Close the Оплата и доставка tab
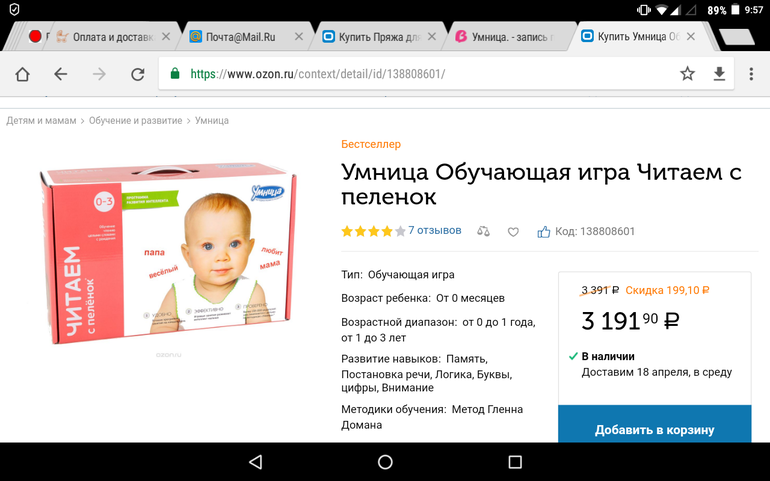Image resolution: width=770 pixels, height=481 pixels. (166, 36)
